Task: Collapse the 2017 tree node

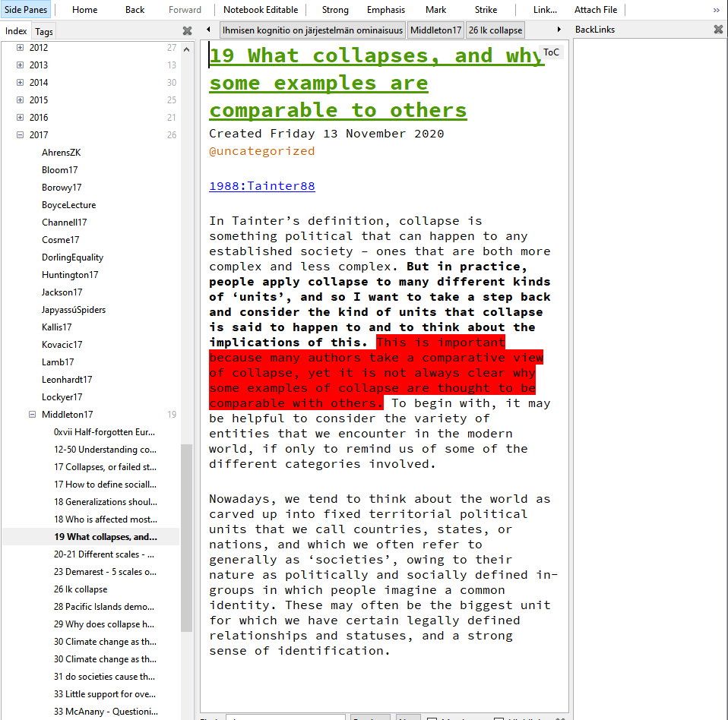Action: [20, 135]
